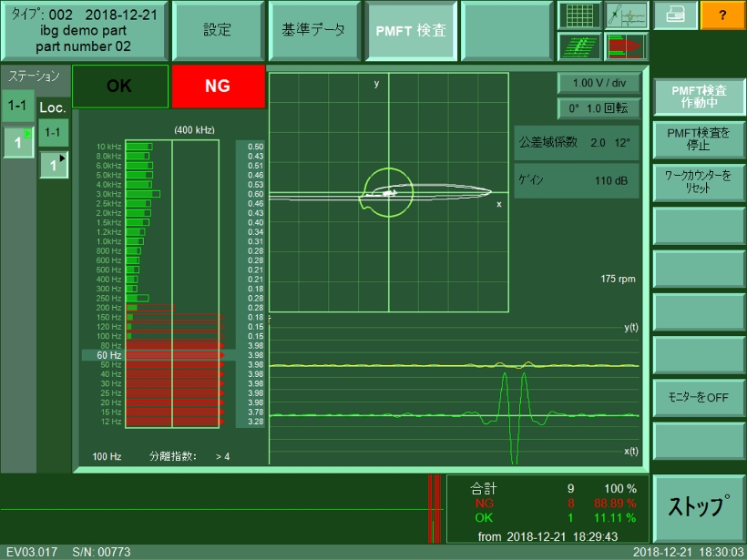The image size is (747, 560).
Task: Click the red NG result indicator
Action: (218, 87)
